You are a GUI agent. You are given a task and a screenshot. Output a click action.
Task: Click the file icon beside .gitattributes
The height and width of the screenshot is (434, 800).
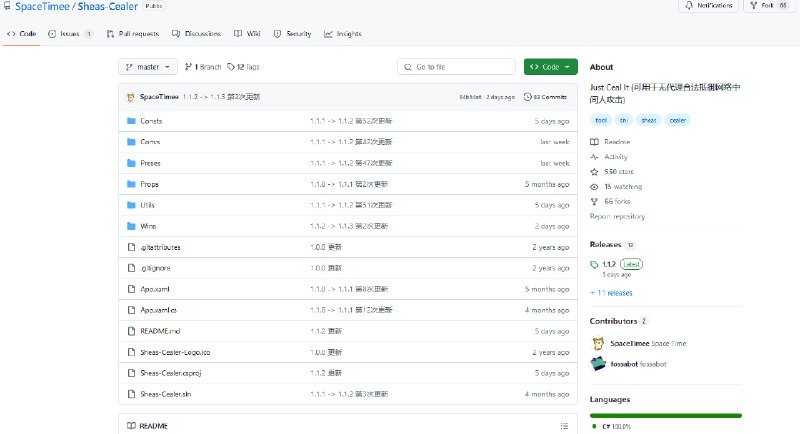point(131,247)
